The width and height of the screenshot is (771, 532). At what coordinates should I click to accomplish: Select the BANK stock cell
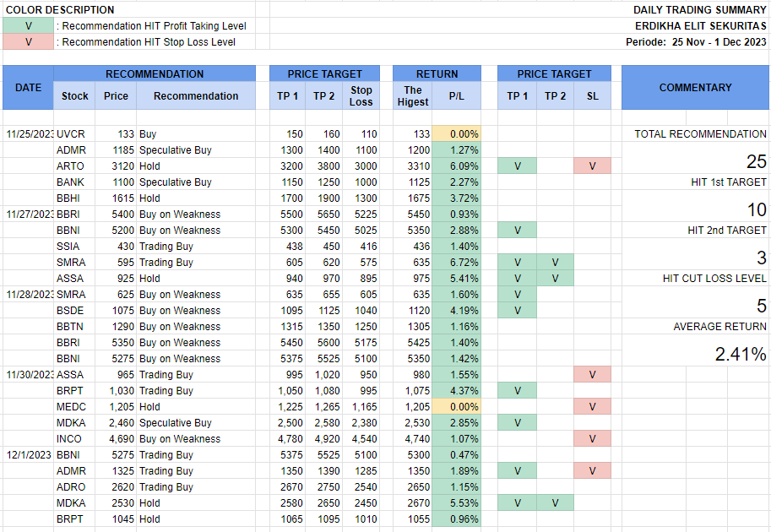point(71,182)
